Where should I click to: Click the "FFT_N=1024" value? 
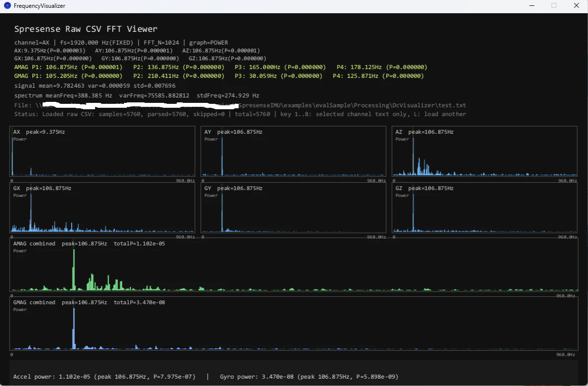[x=161, y=43]
